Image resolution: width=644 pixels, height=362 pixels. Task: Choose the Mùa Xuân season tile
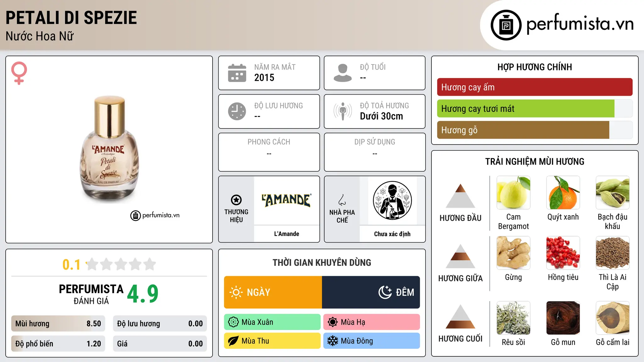tap(272, 322)
